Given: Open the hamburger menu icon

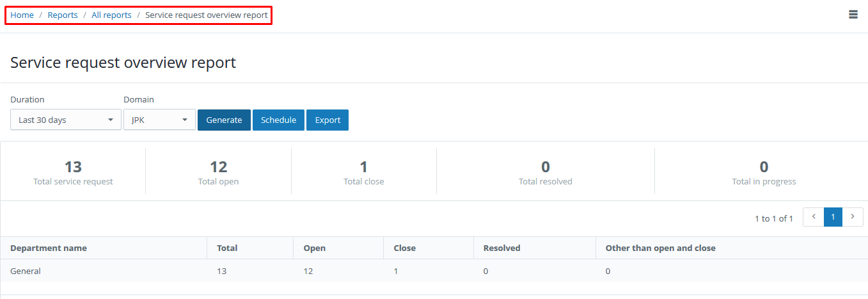Looking at the screenshot, I should click(853, 15).
